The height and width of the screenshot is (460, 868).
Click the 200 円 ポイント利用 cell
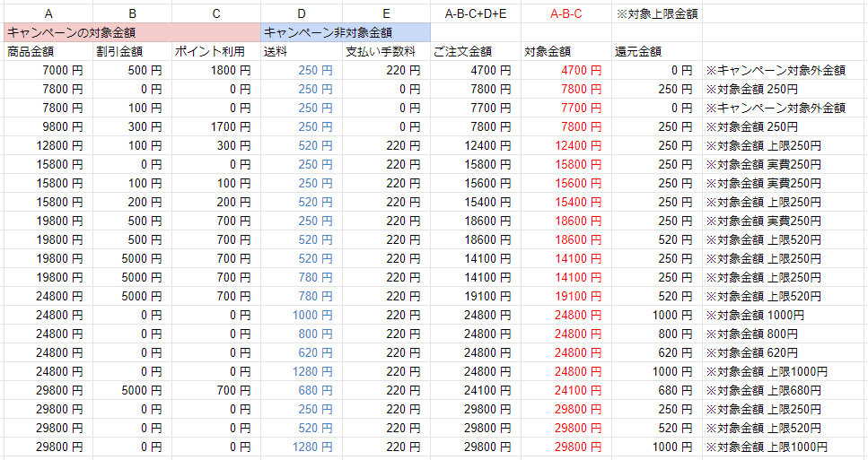pos(216,202)
